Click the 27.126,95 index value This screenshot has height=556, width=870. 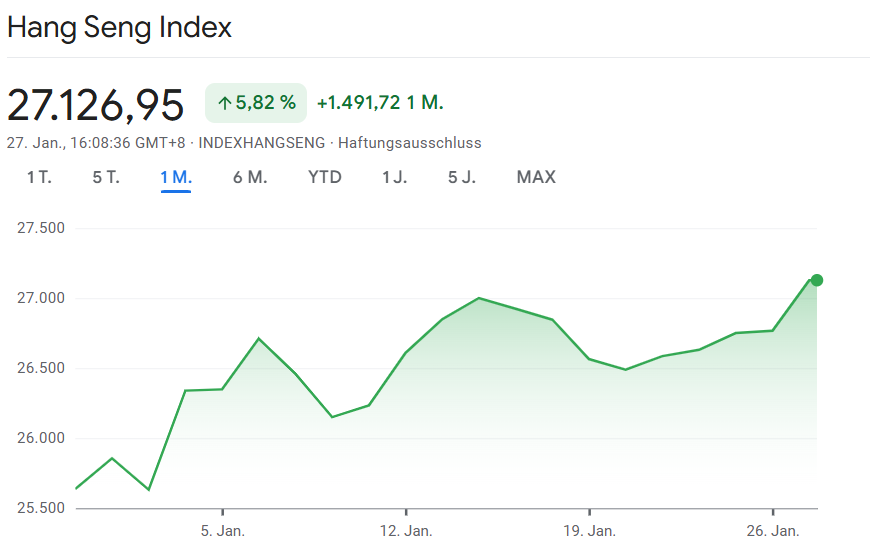point(96,104)
